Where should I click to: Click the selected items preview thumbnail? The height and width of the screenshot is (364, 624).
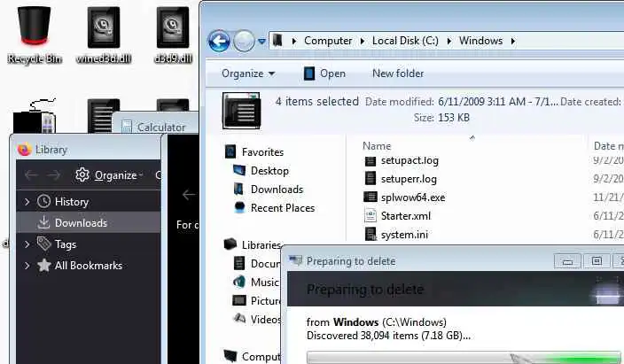241,111
